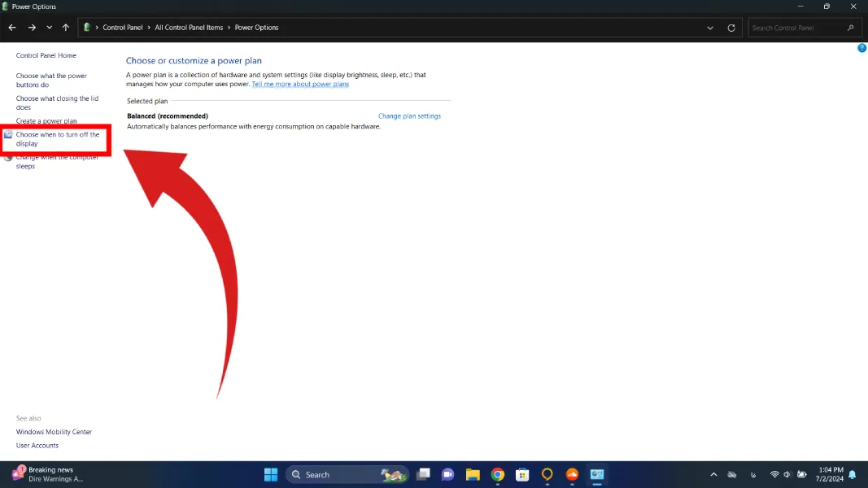The height and width of the screenshot is (488, 868).
Task: Open Change plan settings link
Action: coord(409,116)
